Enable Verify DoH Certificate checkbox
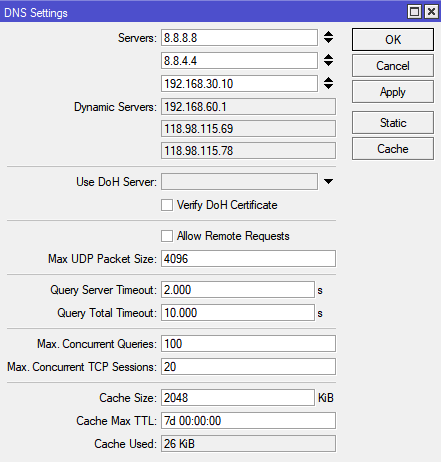The height and width of the screenshot is (462, 441). [167, 205]
